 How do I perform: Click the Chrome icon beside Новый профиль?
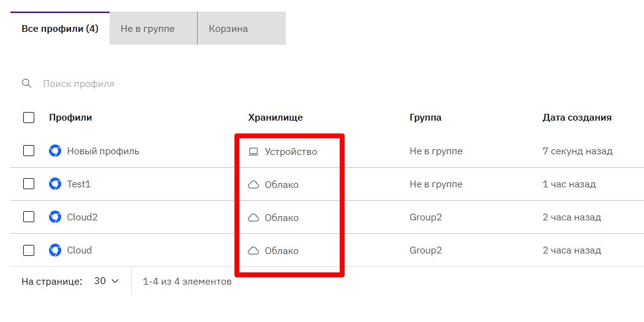(x=55, y=151)
